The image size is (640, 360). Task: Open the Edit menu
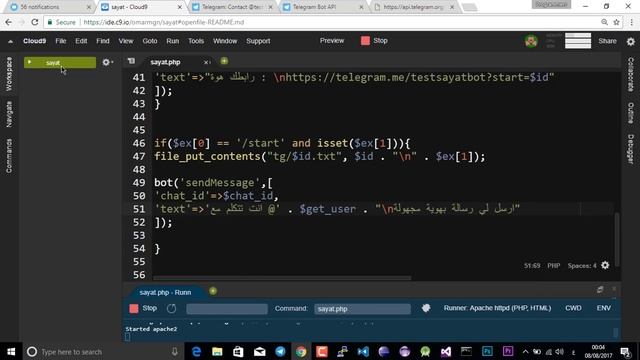[81, 41]
